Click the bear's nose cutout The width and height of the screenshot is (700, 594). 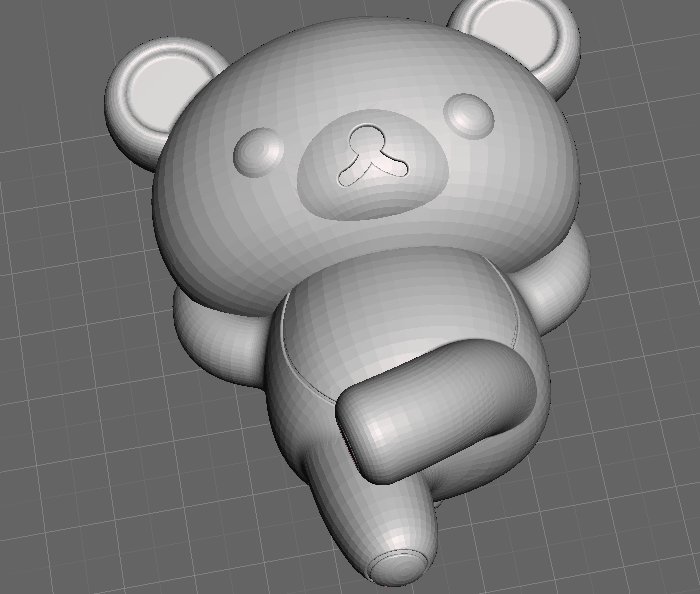[372, 155]
